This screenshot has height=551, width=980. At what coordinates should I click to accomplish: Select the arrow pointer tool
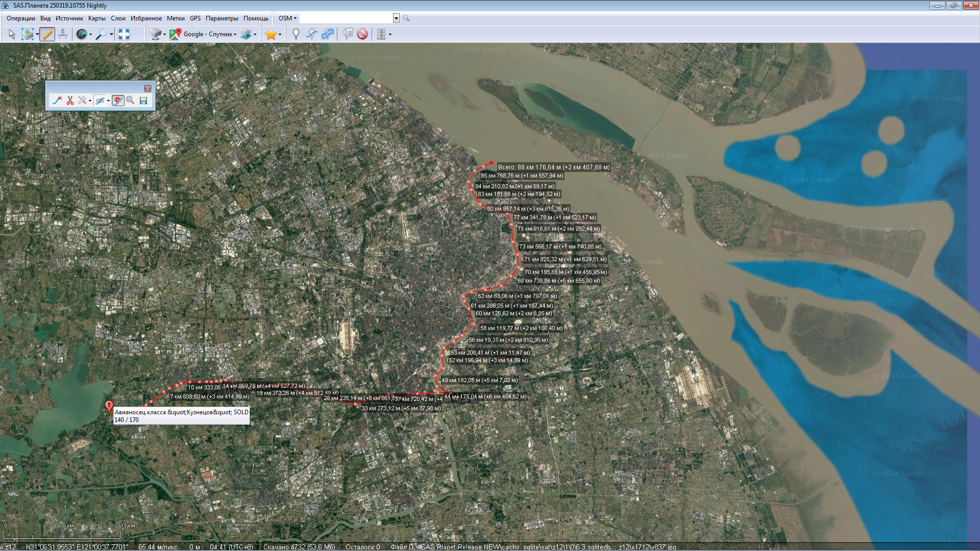click(x=12, y=34)
